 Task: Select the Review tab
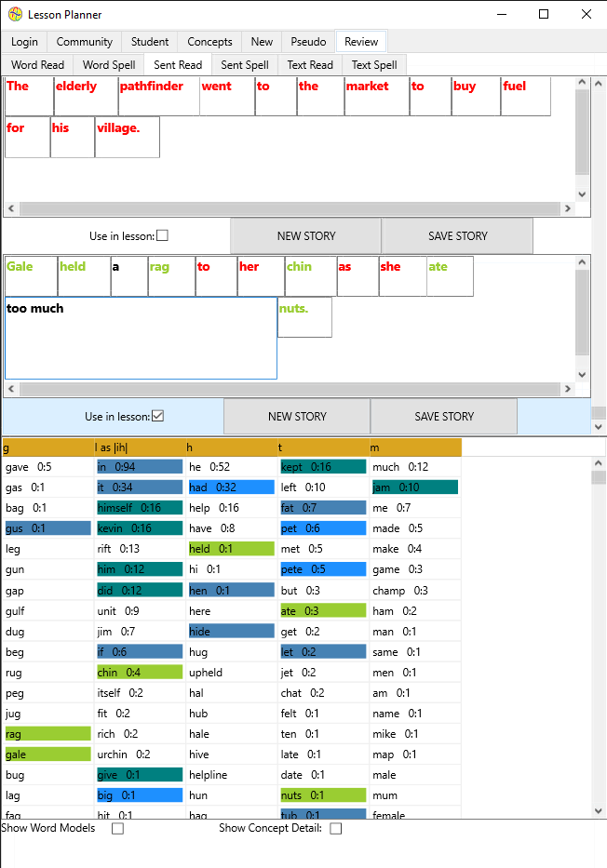click(x=361, y=42)
